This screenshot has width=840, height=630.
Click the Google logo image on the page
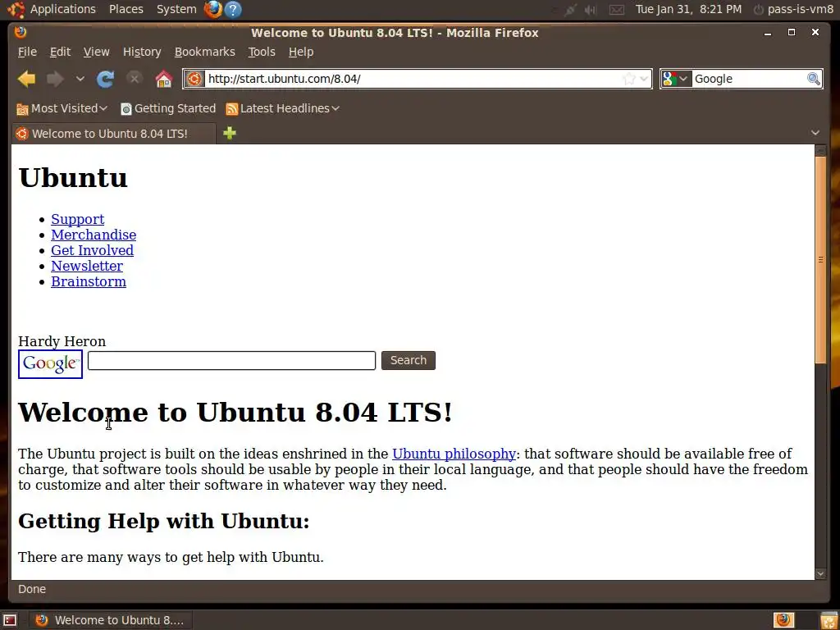pos(50,364)
